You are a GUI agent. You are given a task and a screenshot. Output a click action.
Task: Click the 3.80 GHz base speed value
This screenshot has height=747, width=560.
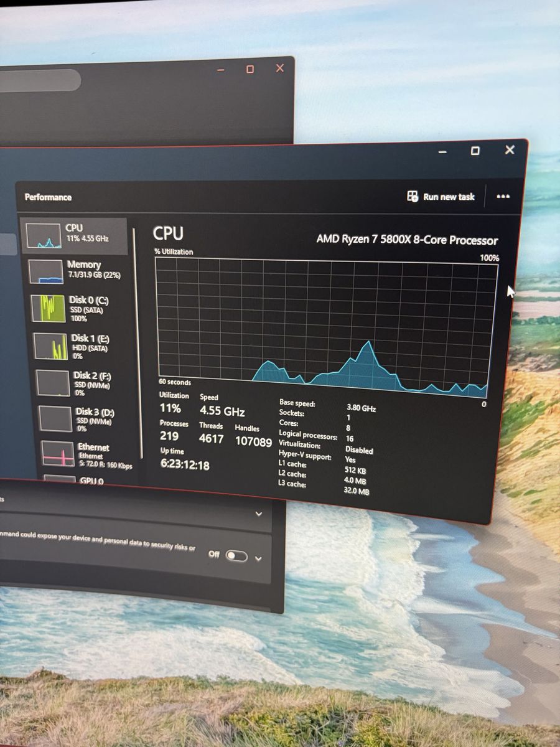click(x=361, y=408)
